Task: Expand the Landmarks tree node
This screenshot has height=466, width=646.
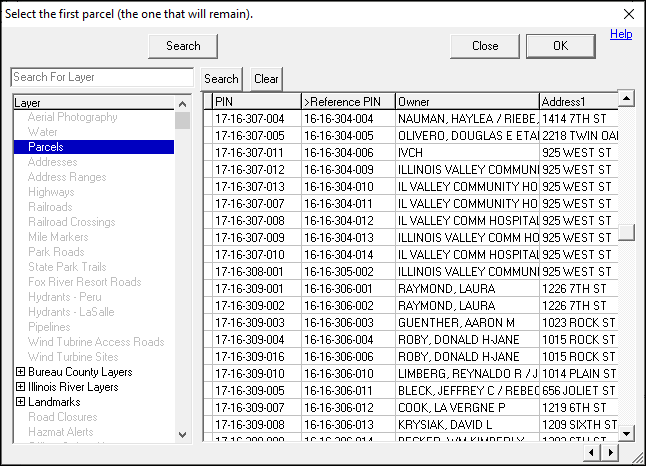Action: [20, 402]
